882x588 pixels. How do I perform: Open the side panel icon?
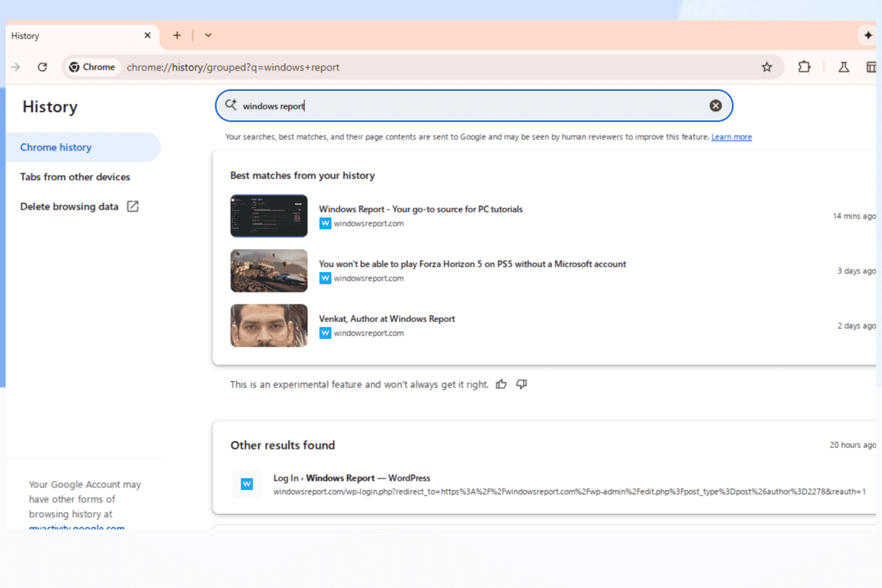[872, 67]
